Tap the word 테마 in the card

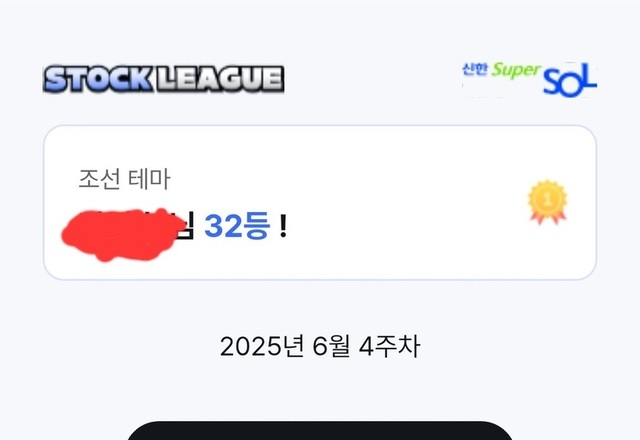point(149,179)
